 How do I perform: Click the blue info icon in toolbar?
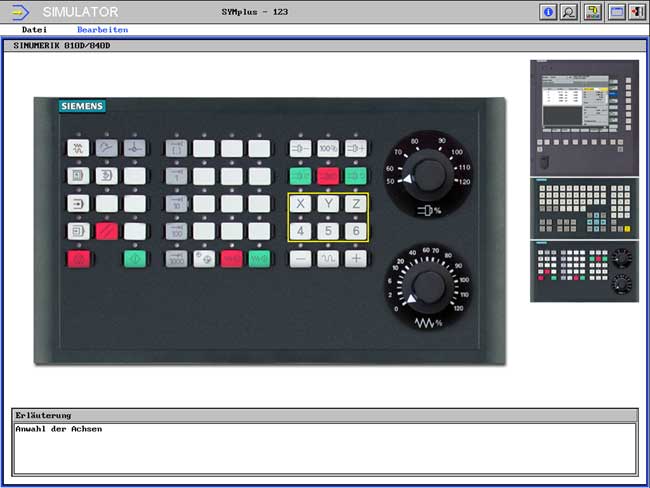[547, 12]
